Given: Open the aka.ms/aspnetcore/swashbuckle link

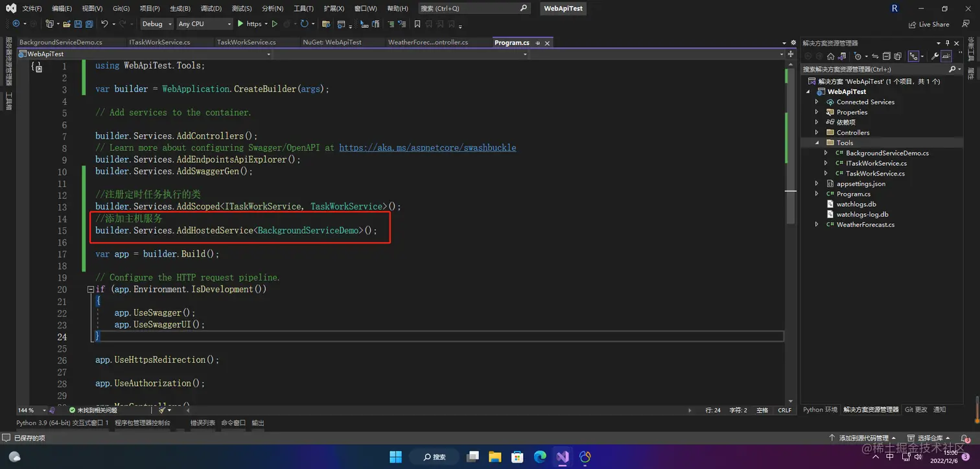Looking at the screenshot, I should (428, 148).
